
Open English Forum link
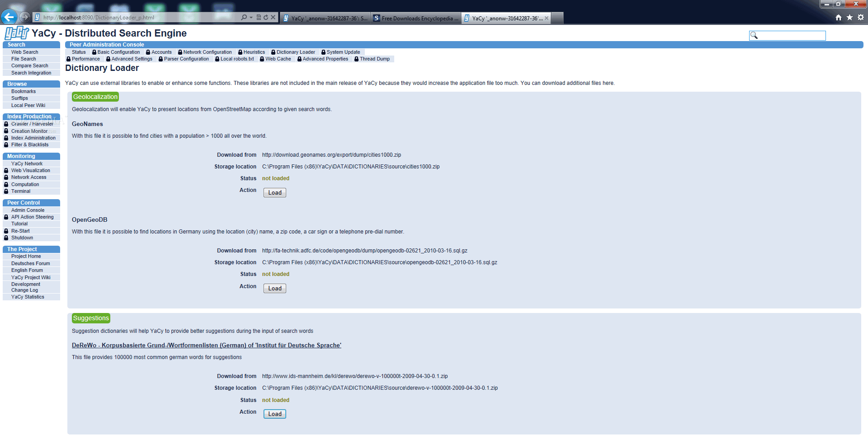click(x=27, y=270)
